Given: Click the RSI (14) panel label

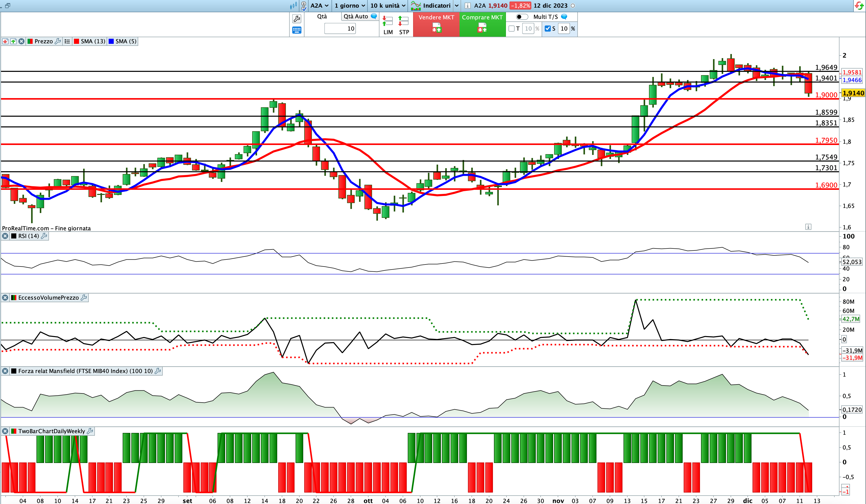Looking at the screenshot, I should 29,236.
